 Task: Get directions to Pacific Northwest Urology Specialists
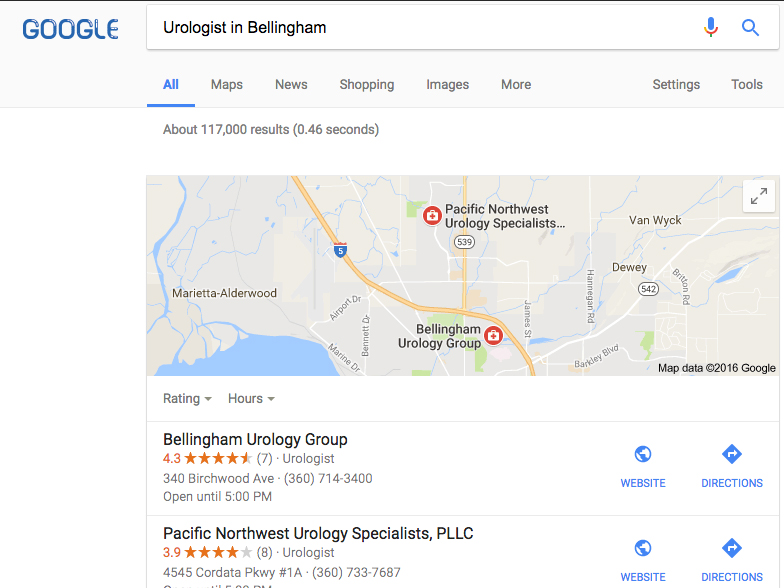[x=732, y=548]
